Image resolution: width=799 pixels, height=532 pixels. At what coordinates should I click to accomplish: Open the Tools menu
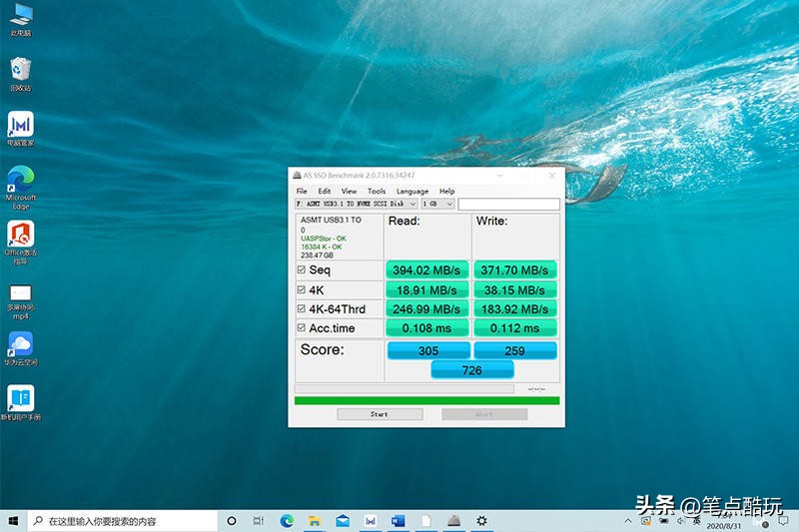click(376, 191)
